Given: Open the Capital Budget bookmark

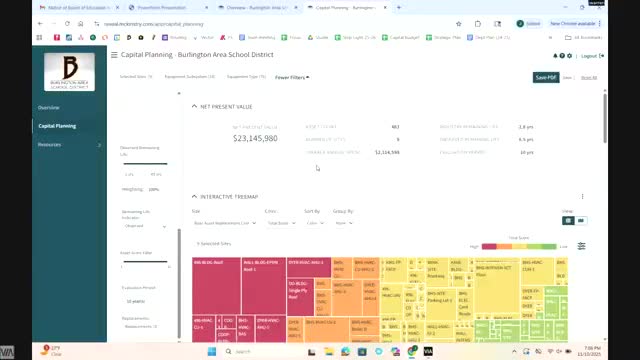Looking at the screenshot, I should (400, 38).
